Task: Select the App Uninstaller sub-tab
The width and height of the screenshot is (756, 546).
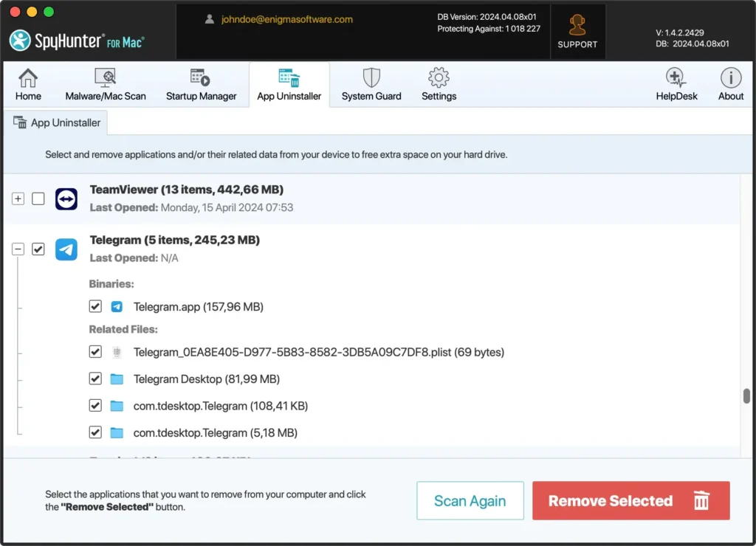Action: 57,123
